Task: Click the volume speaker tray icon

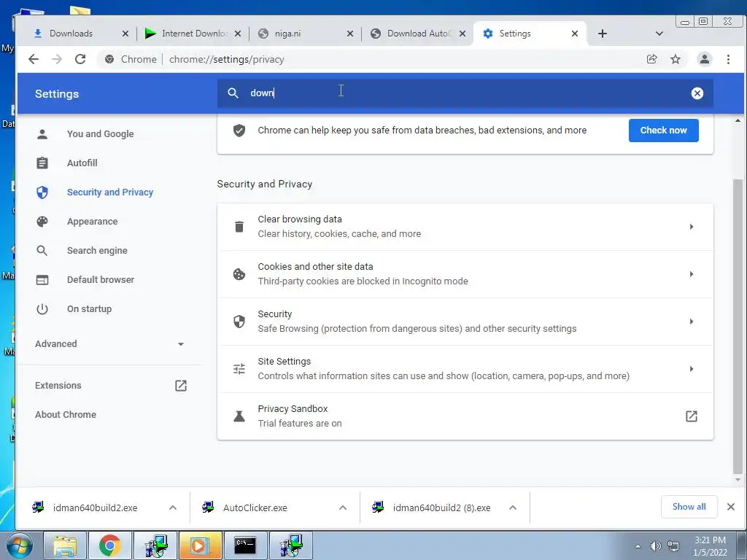Action: tap(656, 546)
